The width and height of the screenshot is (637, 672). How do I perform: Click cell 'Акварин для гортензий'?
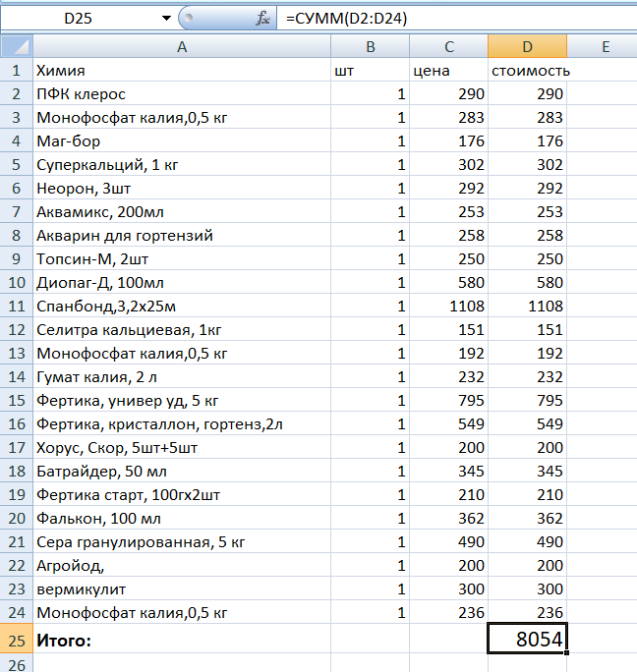click(182, 235)
